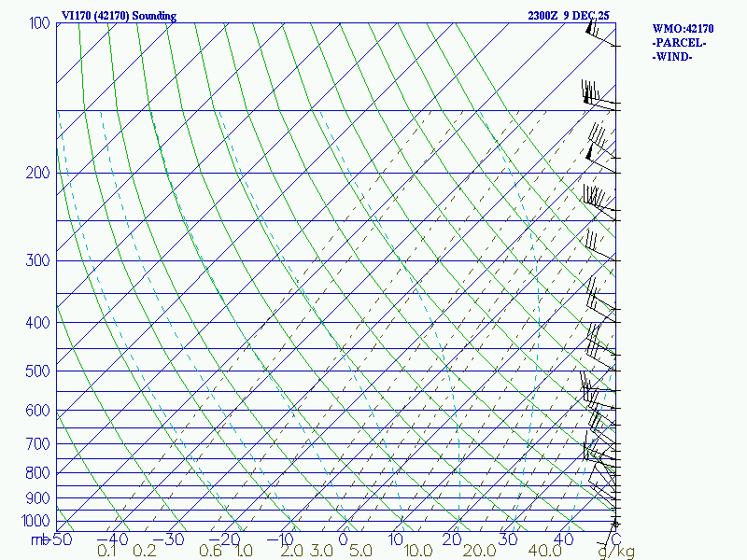Click the -PARCEL- link
Viewport: 747px width, 560px height.
click(x=679, y=43)
